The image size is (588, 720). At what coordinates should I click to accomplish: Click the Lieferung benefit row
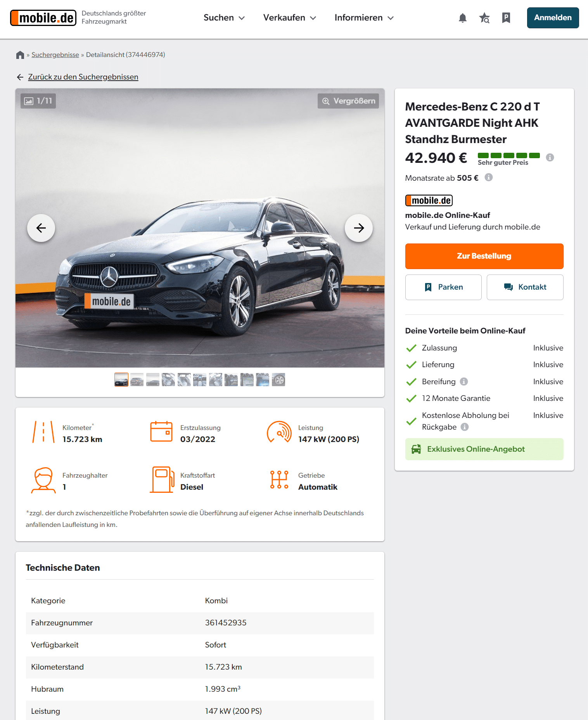coord(484,365)
